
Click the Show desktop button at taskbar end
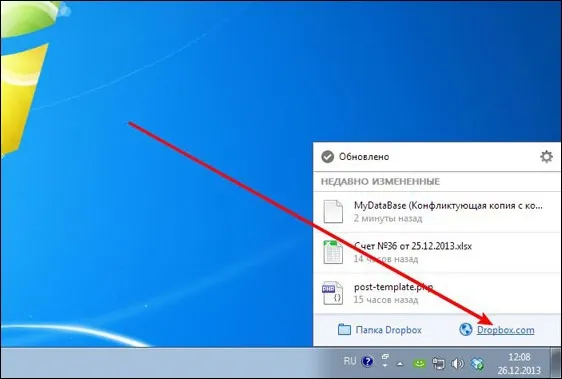pos(556,363)
